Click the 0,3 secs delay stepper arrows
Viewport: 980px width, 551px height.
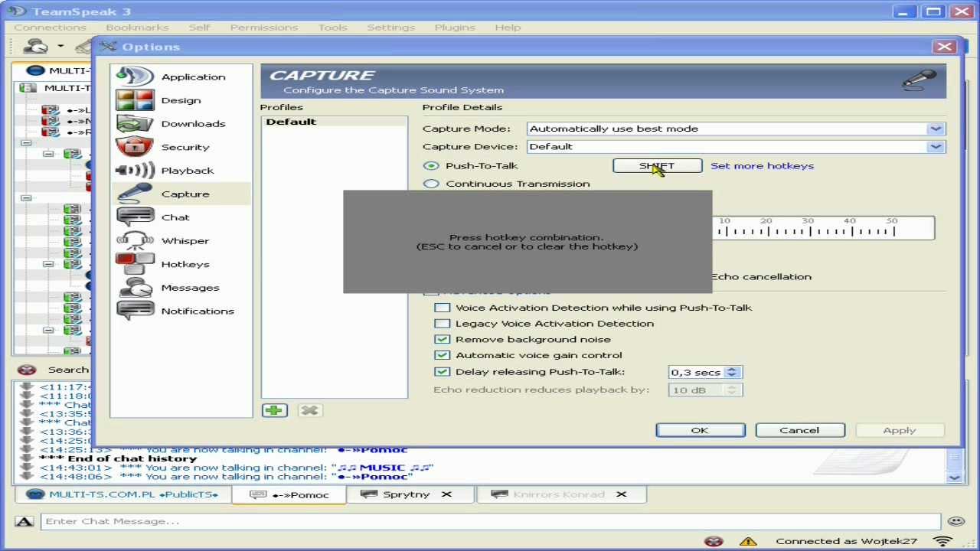[x=732, y=372]
